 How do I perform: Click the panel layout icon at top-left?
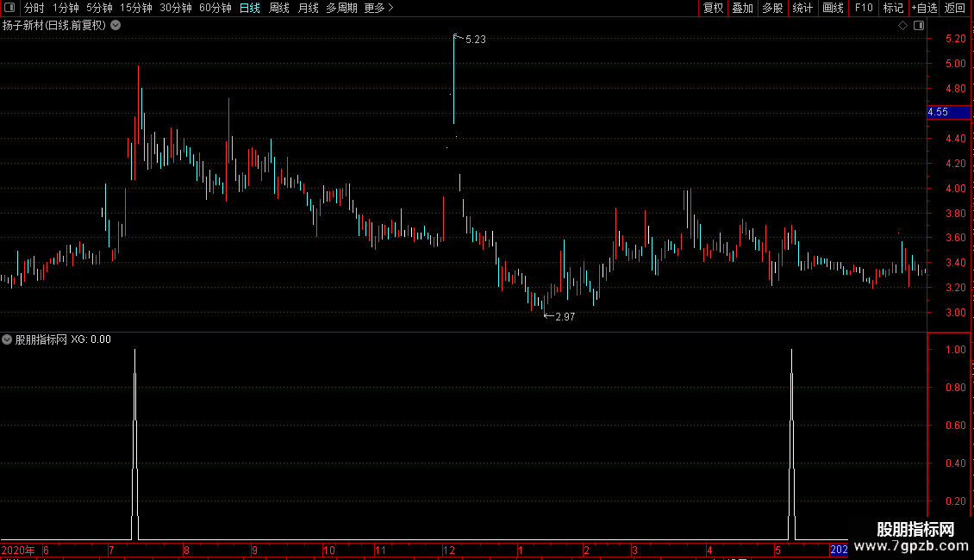[9, 8]
